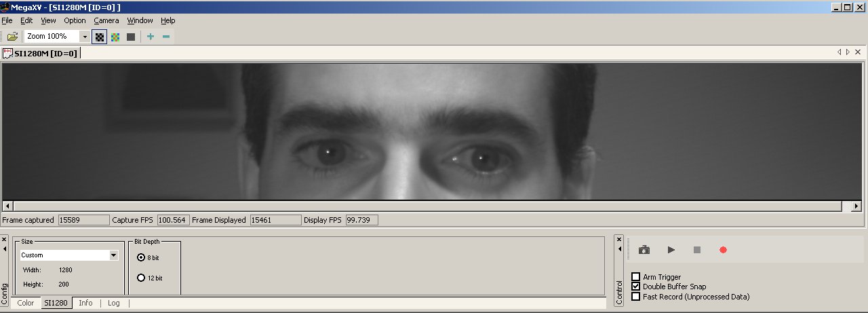
Task: Open the Option menu
Action: click(x=75, y=20)
